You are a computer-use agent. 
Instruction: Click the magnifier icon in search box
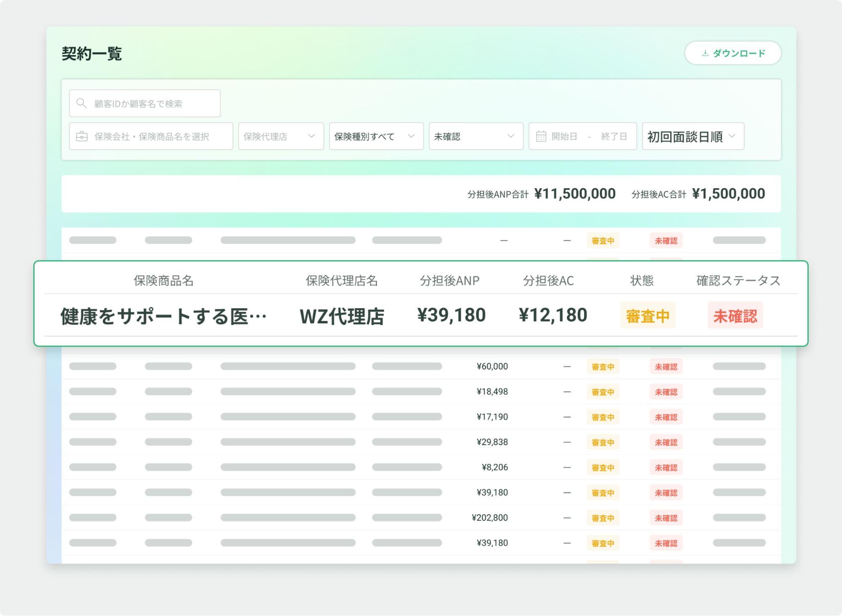[81, 103]
